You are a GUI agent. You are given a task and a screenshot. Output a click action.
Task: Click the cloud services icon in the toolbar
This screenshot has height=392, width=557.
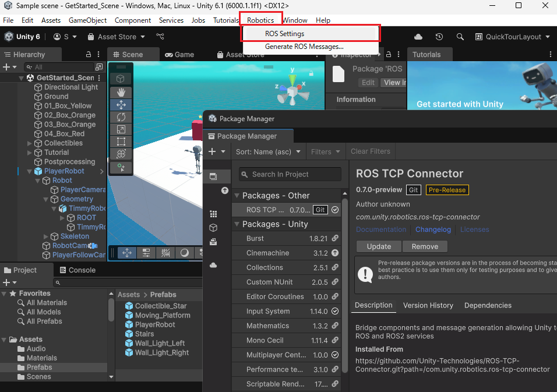(418, 36)
